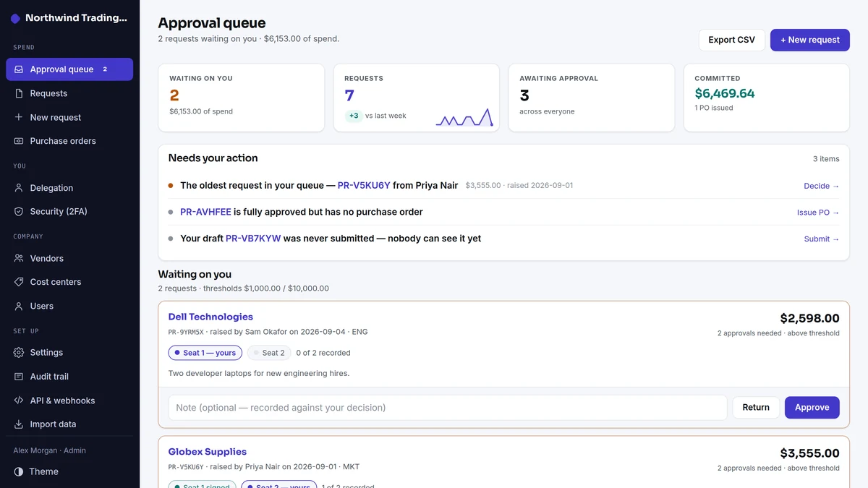Click the Requests document icon in sidebar
The width and height of the screenshot is (868, 488).
[19, 93]
